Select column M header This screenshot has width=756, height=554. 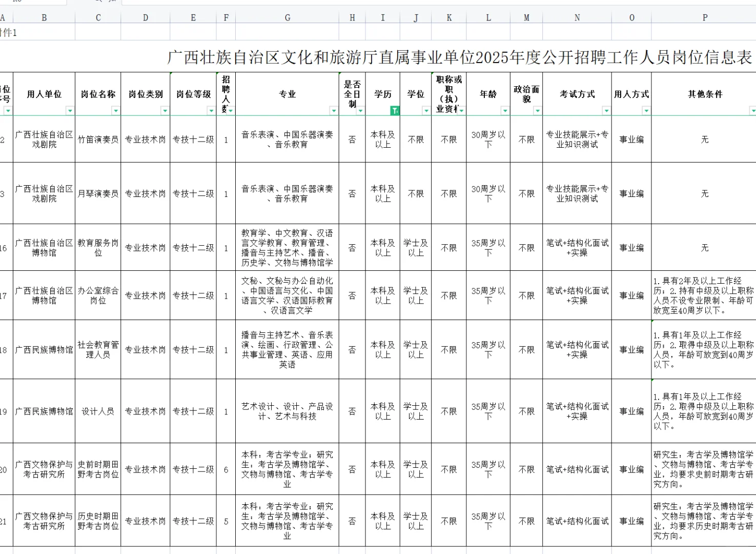click(526, 17)
